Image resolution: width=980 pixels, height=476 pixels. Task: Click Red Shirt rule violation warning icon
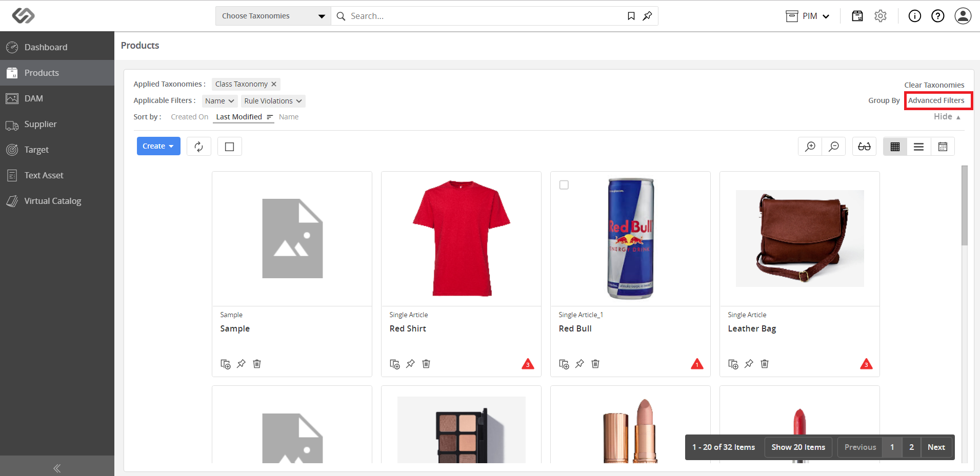(528, 364)
